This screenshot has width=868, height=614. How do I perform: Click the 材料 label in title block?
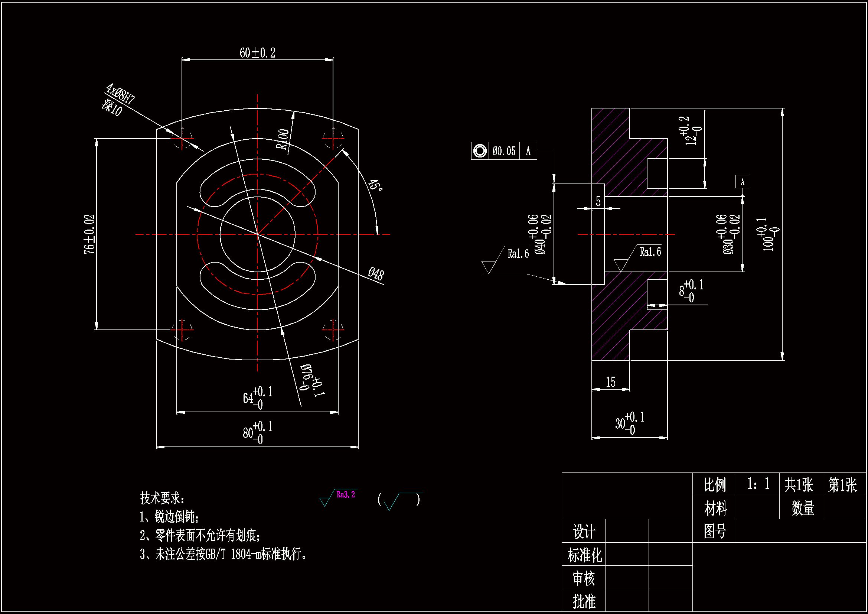pyautogui.click(x=715, y=508)
